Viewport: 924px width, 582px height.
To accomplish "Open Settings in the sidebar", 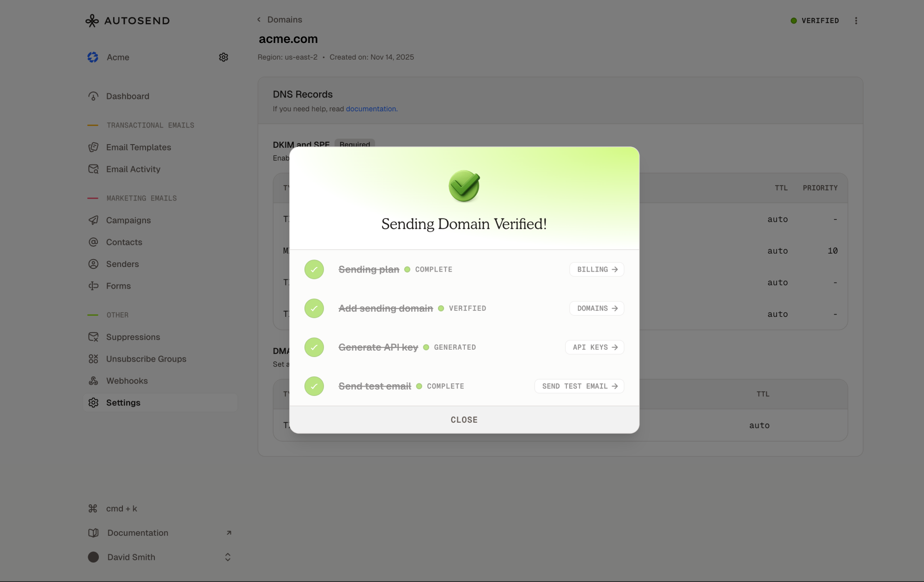I will coord(123,403).
